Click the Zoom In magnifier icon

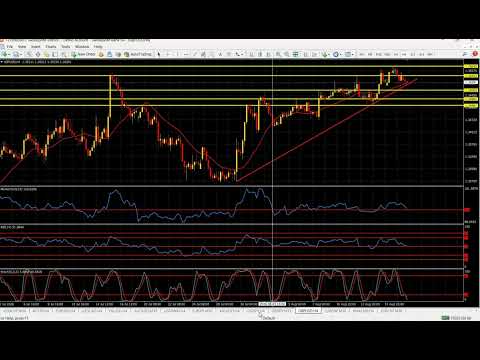tap(278, 54)
